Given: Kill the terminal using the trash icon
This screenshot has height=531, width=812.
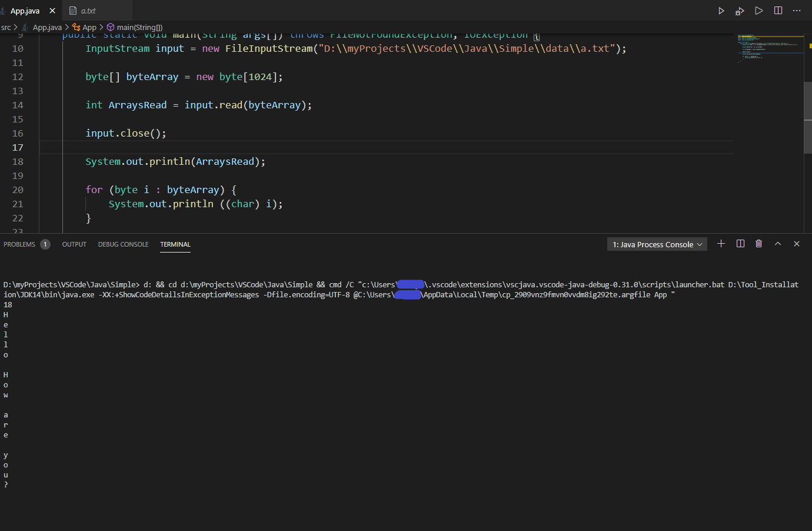Looking at the screenshot, I should click(758, 243).
